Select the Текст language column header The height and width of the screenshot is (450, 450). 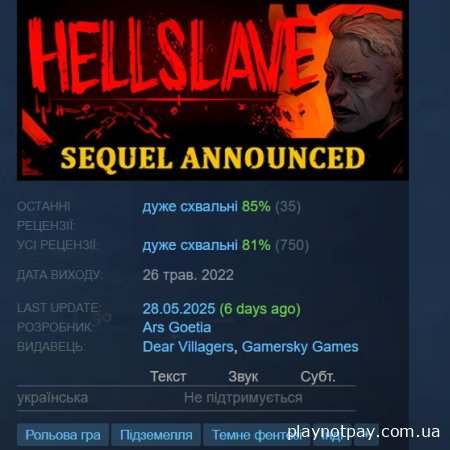tap(168, 377)
